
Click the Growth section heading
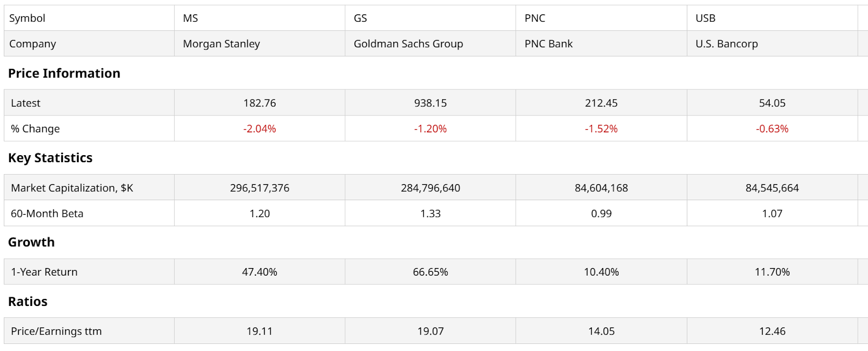click(31, 242)
